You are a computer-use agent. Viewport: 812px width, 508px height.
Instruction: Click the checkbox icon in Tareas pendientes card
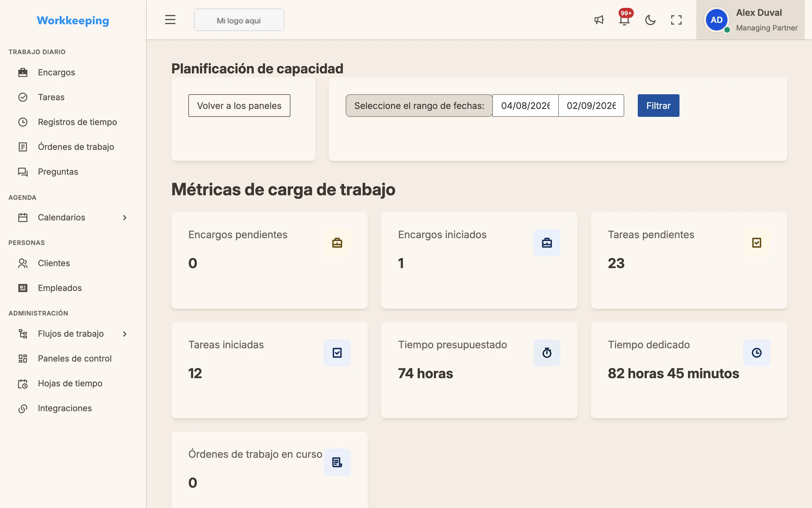click(x=756, y=243)
